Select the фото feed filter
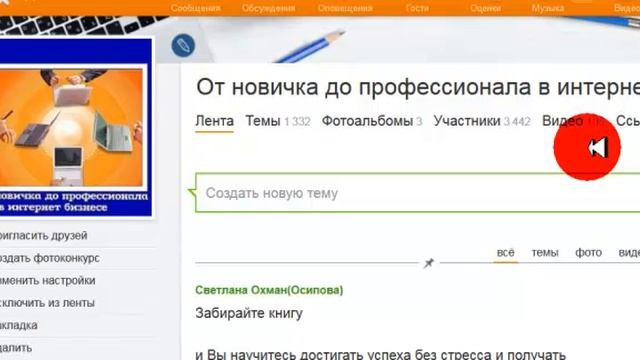Viewport: 640px width, 360px height. click(x=588, y=253)
